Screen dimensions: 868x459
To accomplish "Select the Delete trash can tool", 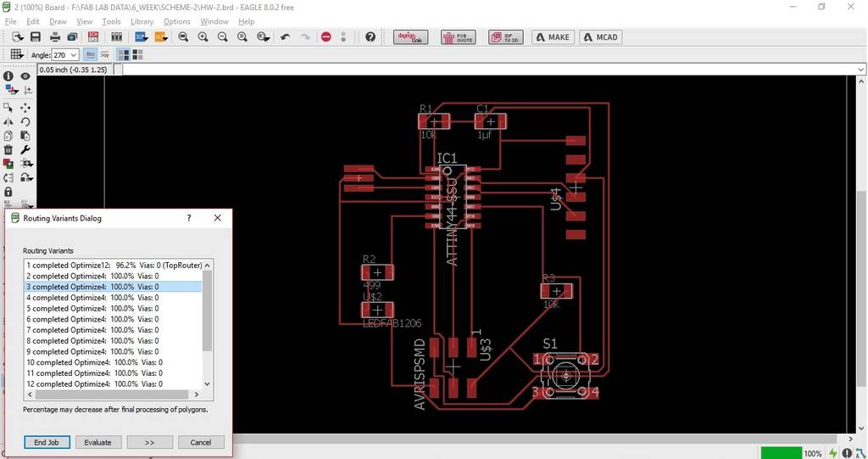I will pos(8,149).
